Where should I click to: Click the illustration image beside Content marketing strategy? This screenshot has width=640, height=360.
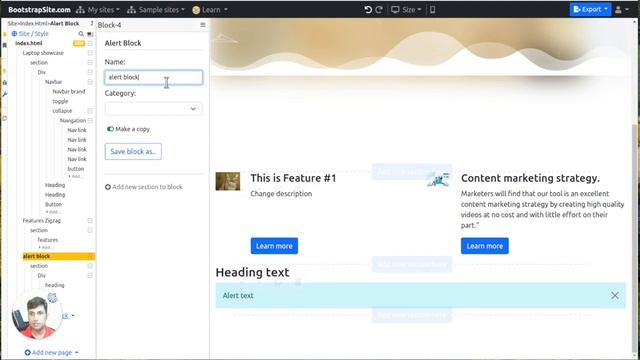438,180
